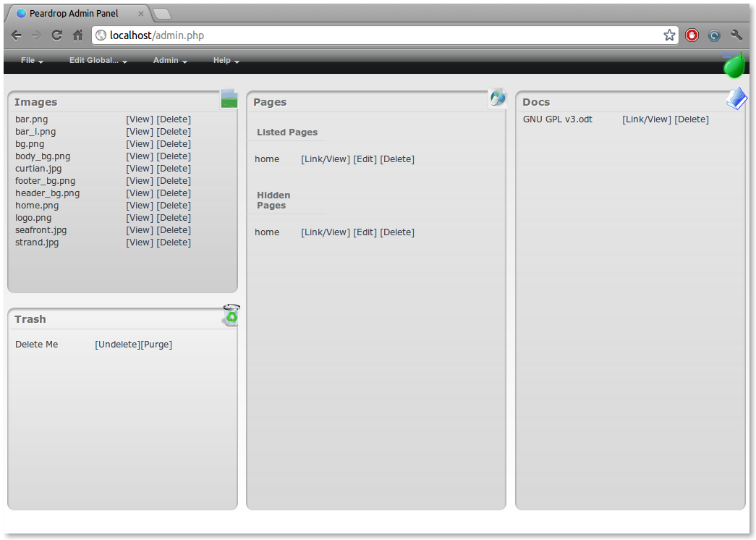View logo.png image
Viewport: 756px width, 540px height.
pyautogui.click(x=140, y=218)
